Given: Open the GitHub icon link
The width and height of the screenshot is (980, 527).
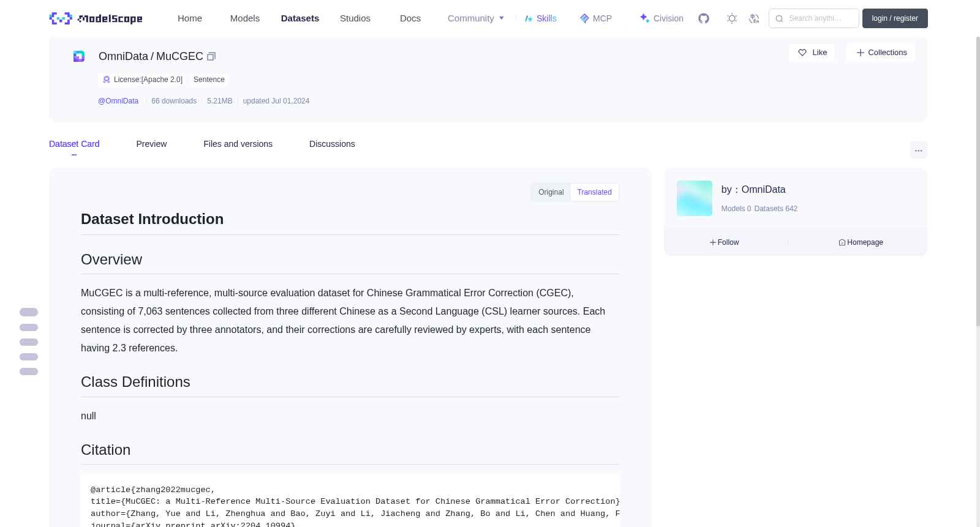Looking at the screenshot, I should point(704,18).
